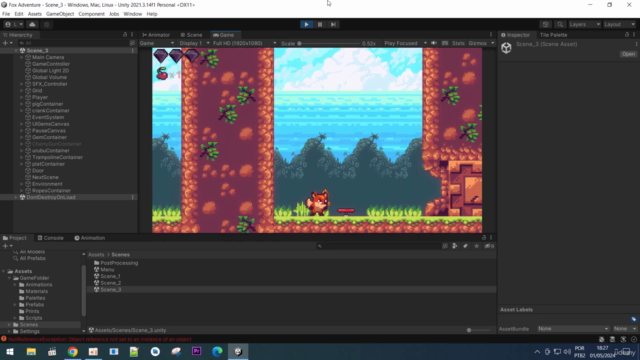Viewport: 640px width, 360px height.
Task: Open Scene_3 options menu in Hierarchy
Action: point(133,51)
